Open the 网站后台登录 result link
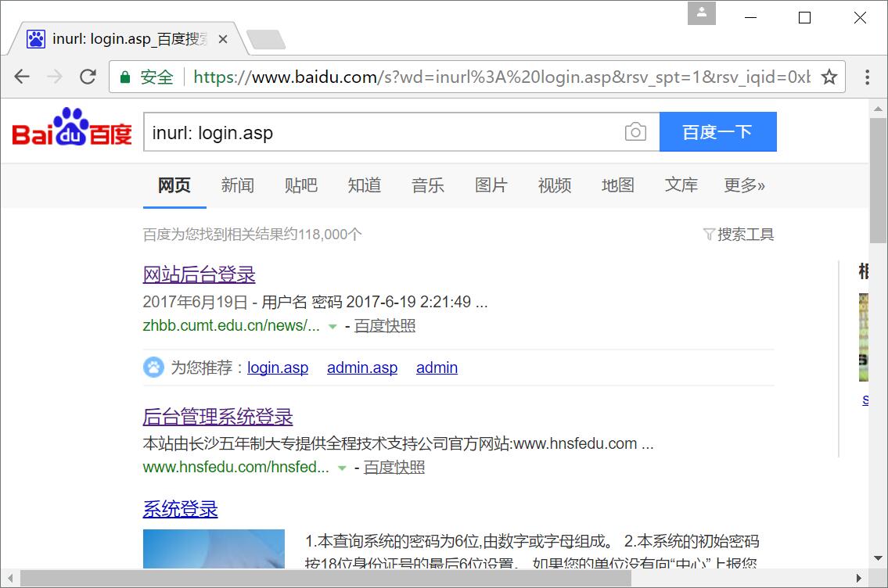The width and height of the screenshot is (888, 588). 199,275
